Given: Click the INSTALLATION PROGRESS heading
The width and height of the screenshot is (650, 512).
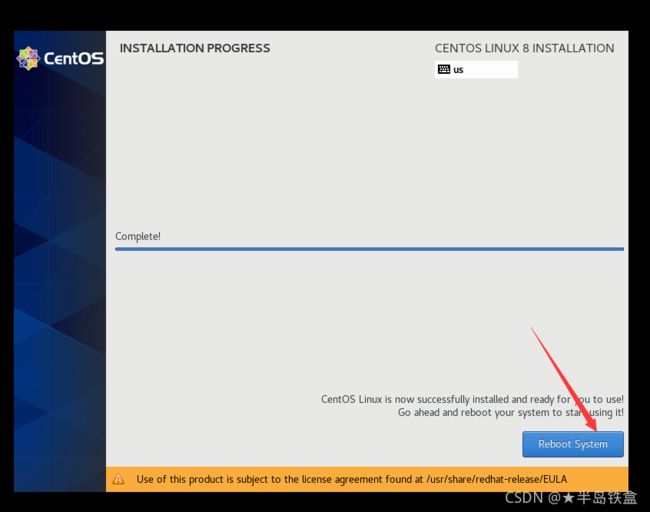Looking at the screenshot, I should pyautogui.click(x=195, y=48).
